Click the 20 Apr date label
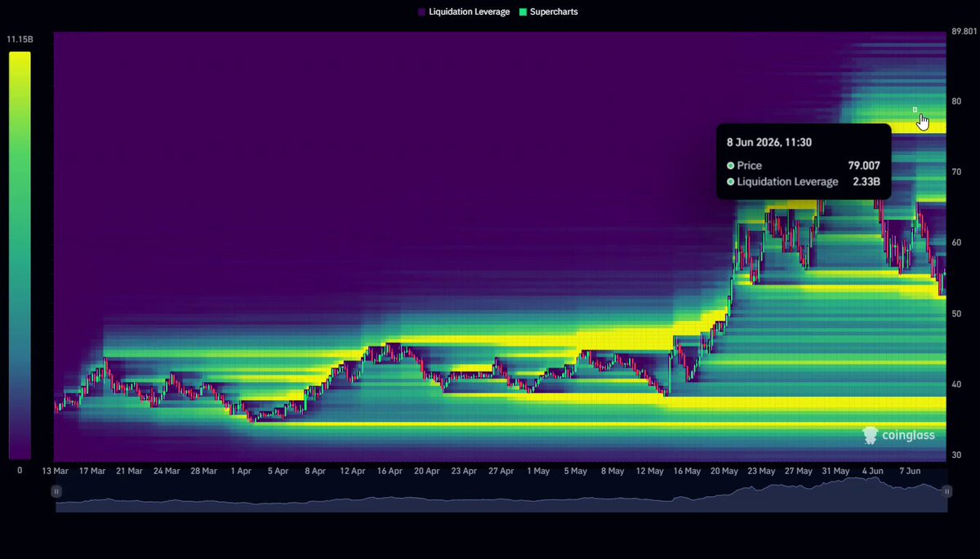980x559 pixels. 426,471
